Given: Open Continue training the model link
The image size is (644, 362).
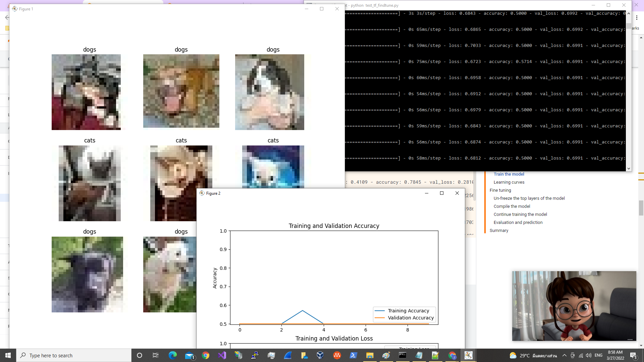Looking at the screenshot, I should pyautogui.click(x=520, y=214).
